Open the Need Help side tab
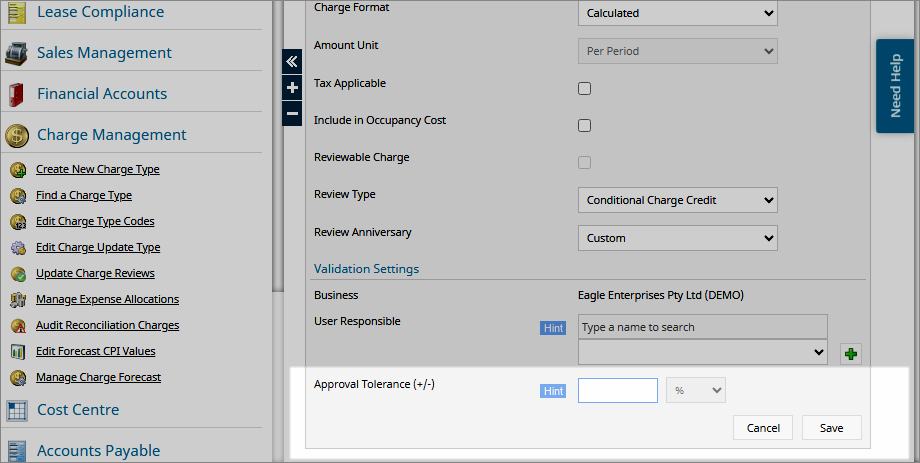Viewport: 920px width, 463px height. [x=895, y=86]
